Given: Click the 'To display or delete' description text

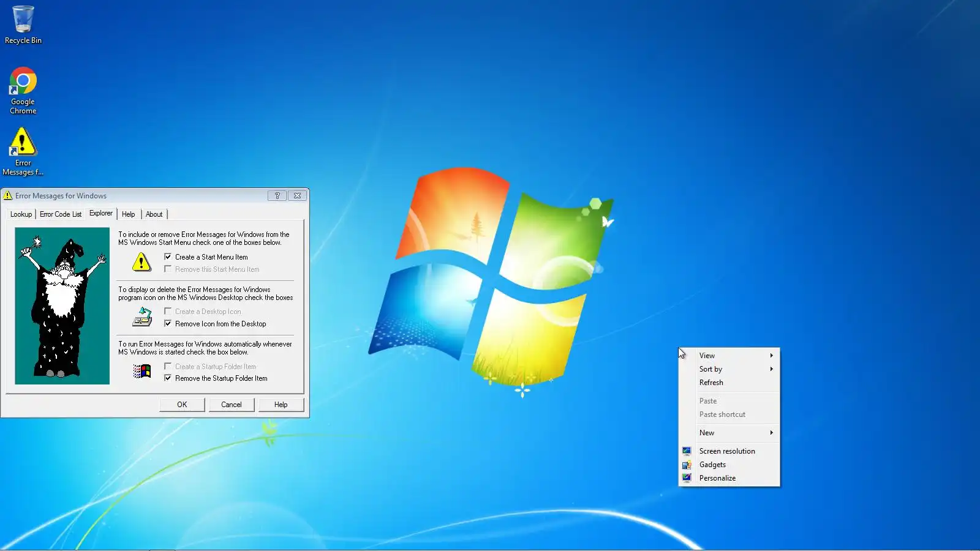Looking at the screenshot, I should click(x=206, y=294).
